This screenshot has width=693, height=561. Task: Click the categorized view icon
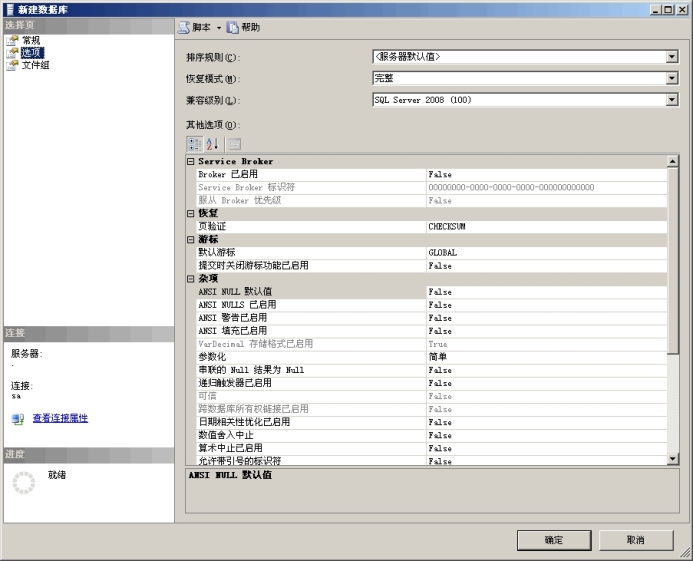(195, 144)
